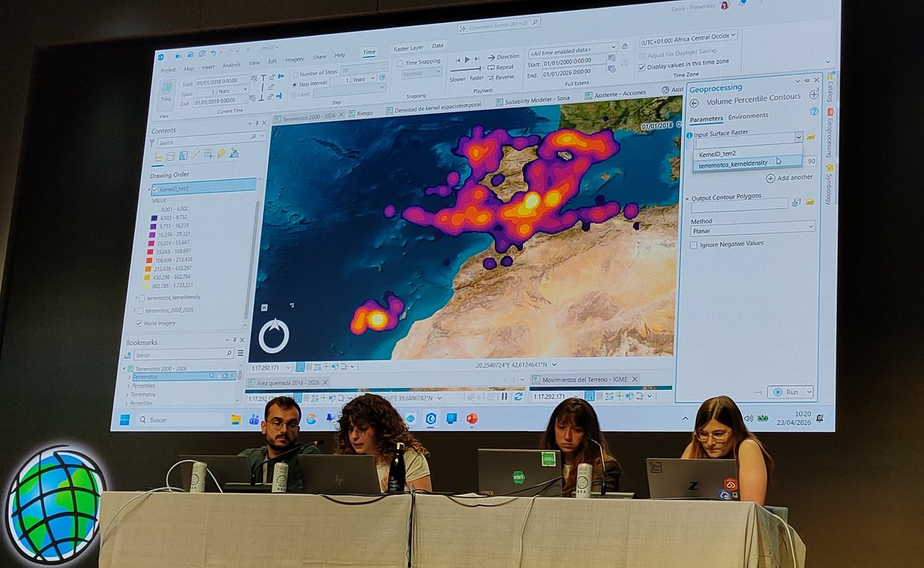Open the Input Surface Raster dropdown
This screenshot has height=568, width=924.
[798, 136]
